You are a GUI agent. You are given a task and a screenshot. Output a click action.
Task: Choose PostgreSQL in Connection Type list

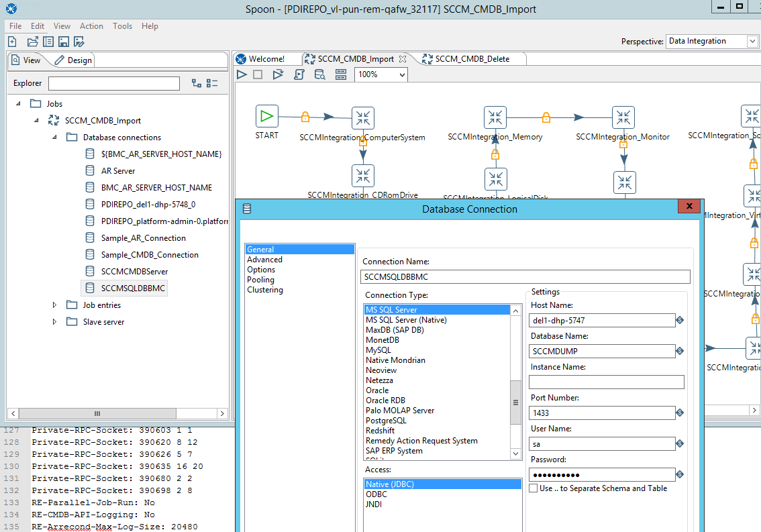(x=386, y=421)
